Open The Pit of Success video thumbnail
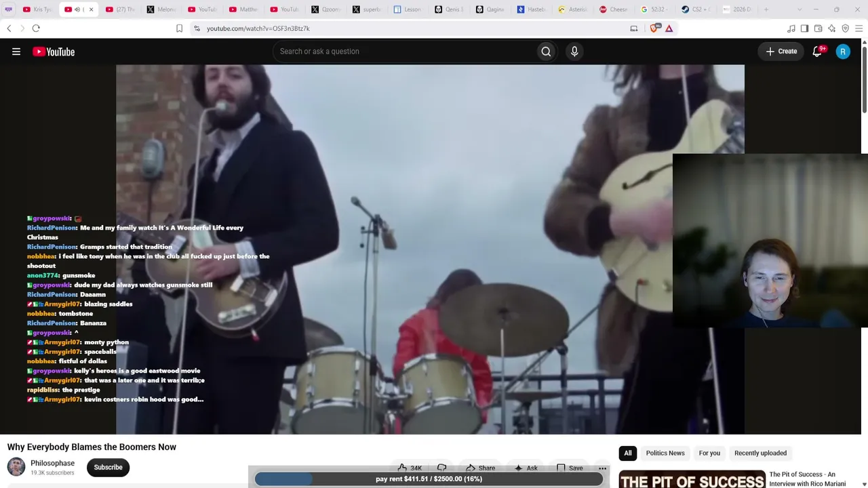This screenshot has height=488, width=868. [x=692, y=479]
